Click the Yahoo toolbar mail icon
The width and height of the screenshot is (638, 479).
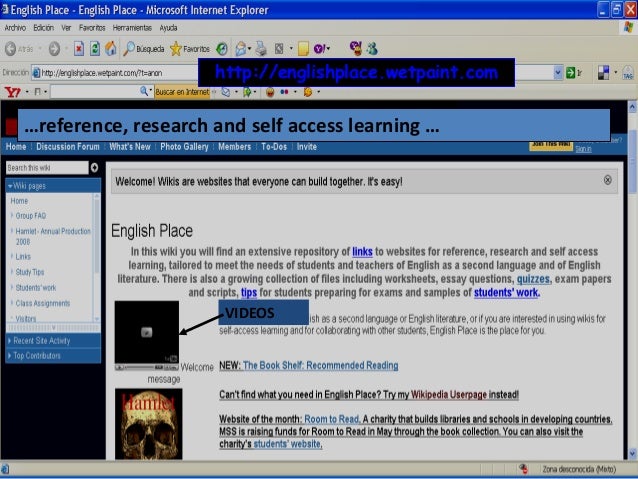click(x=226, y=92)
